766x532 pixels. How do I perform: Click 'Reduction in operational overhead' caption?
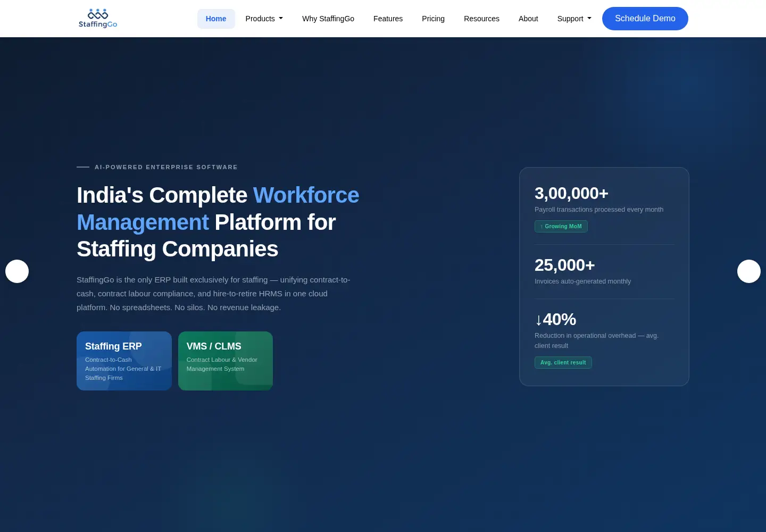point(596,340)
